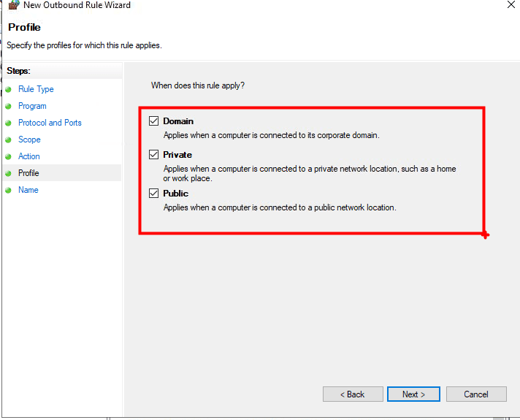The image size is (520, 420).
Task: Uncheck the Domain profile checkbox
Action: click(153, 121)
